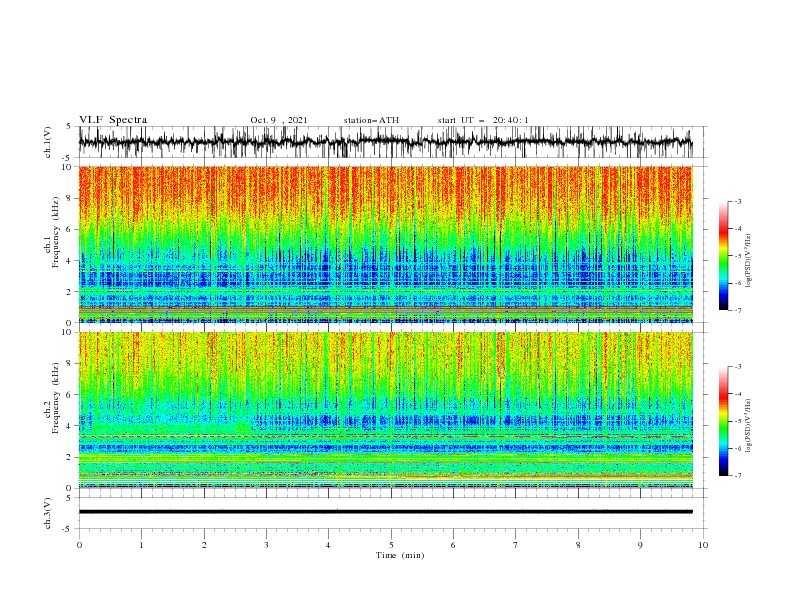Click the "0" tick on time axis

tap(79, 545)
